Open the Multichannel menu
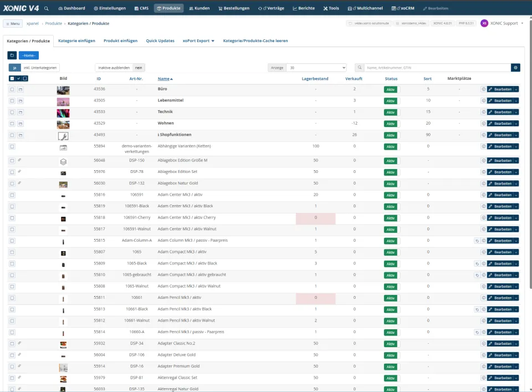The image size is (532, 392). click(365, 8)
